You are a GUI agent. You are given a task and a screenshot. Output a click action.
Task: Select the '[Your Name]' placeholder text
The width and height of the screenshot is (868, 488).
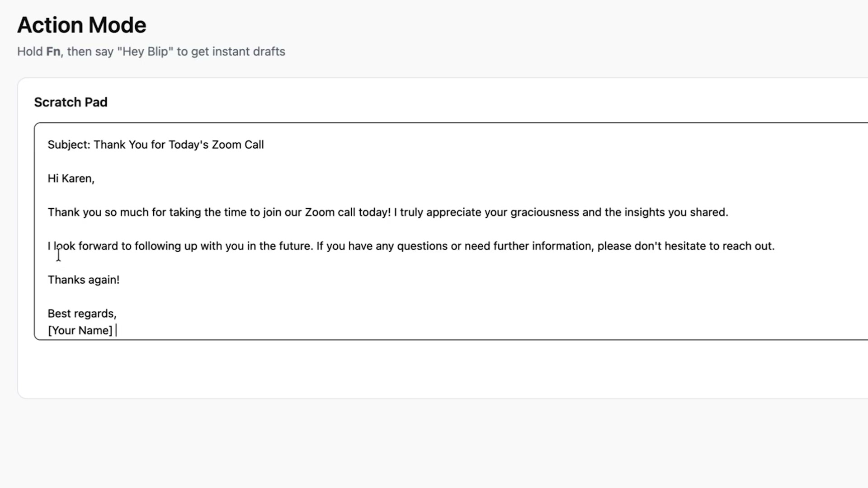80,330
